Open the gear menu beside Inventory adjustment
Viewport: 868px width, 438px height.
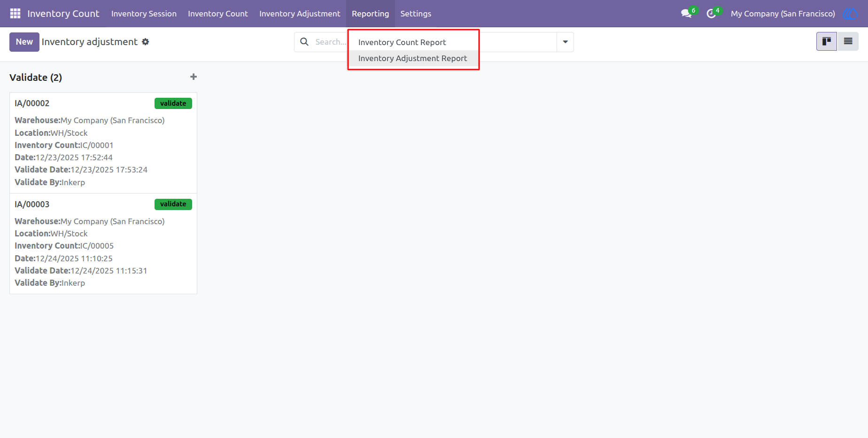146,42
